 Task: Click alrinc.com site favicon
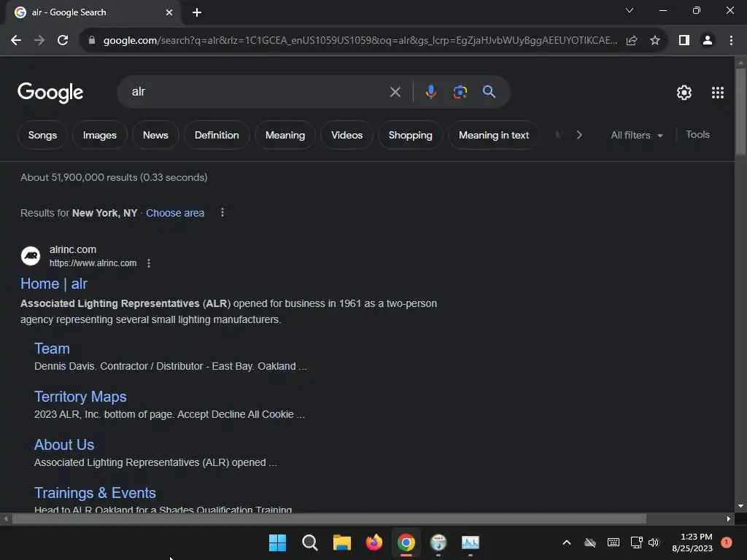31,256
